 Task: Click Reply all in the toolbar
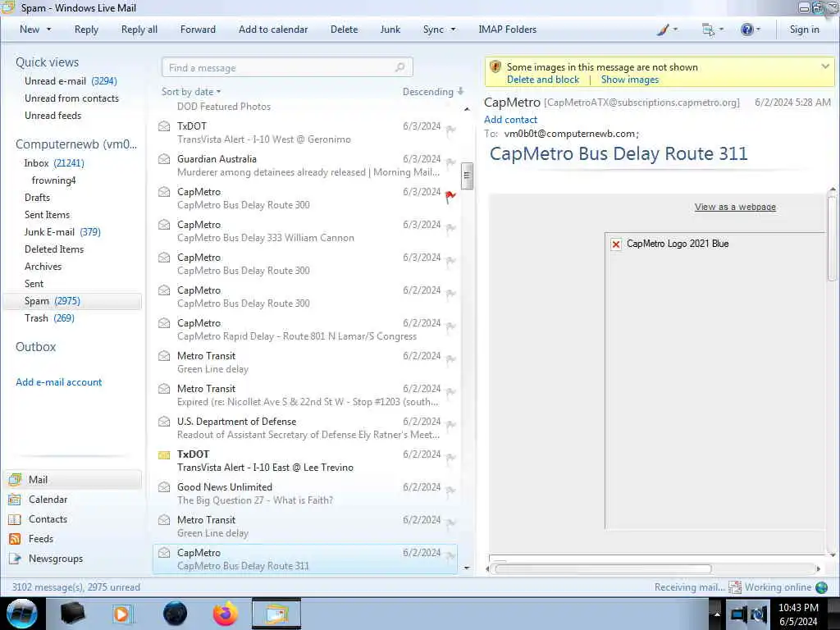[139, 30]
